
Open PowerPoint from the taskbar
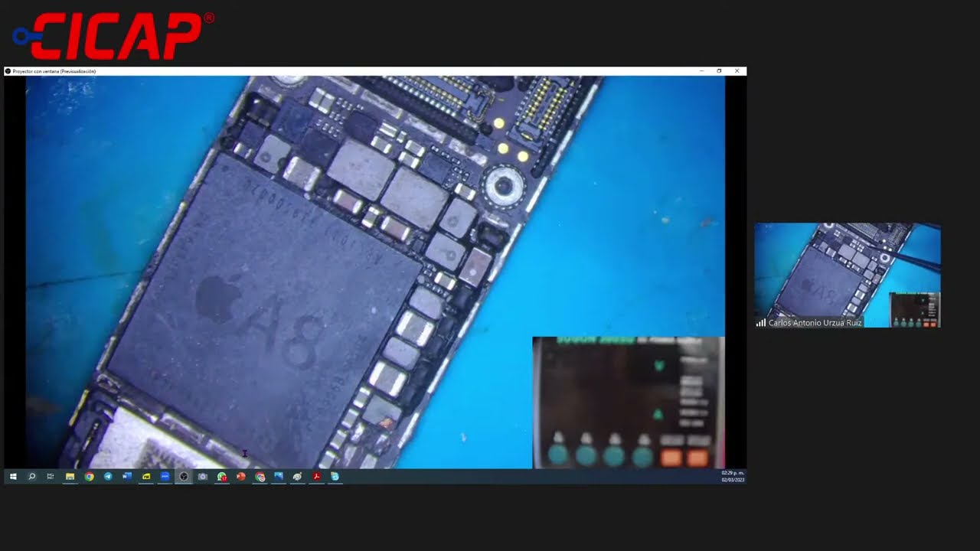240,477
